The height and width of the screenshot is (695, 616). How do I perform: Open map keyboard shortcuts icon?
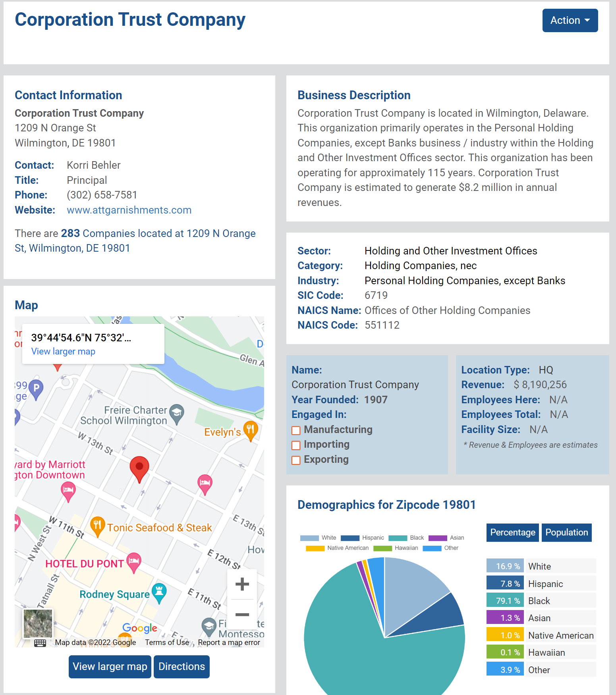click(x=40, y=643)
